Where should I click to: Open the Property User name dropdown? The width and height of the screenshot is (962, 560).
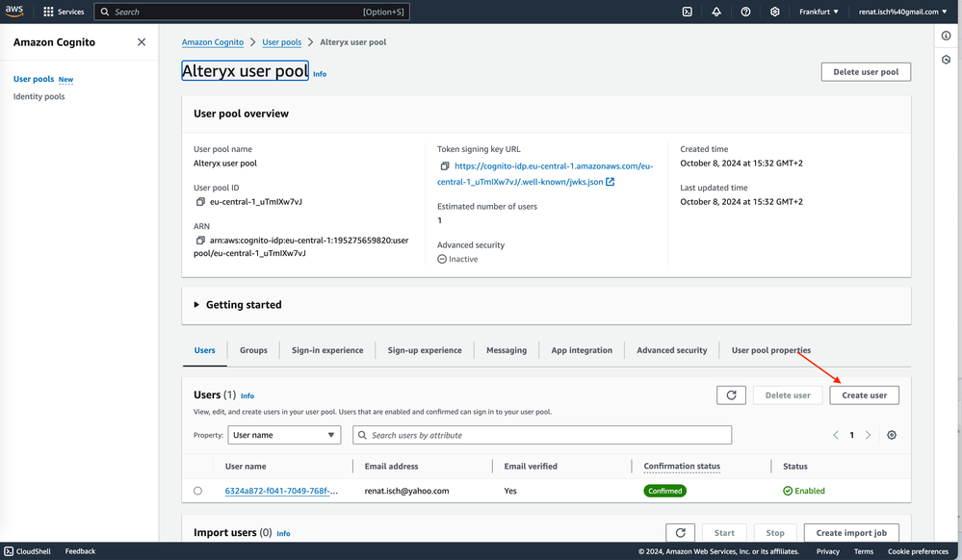click(284, 435)
